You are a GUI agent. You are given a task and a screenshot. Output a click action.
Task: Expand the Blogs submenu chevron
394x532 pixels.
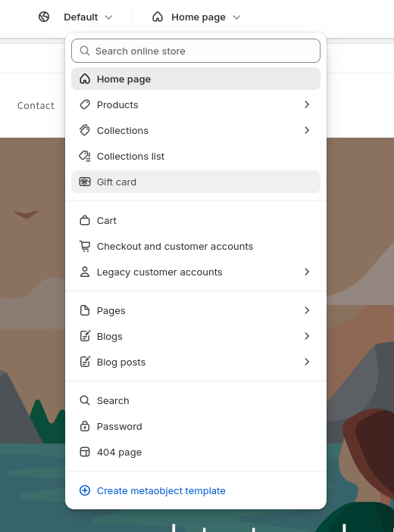coord(307,336)
